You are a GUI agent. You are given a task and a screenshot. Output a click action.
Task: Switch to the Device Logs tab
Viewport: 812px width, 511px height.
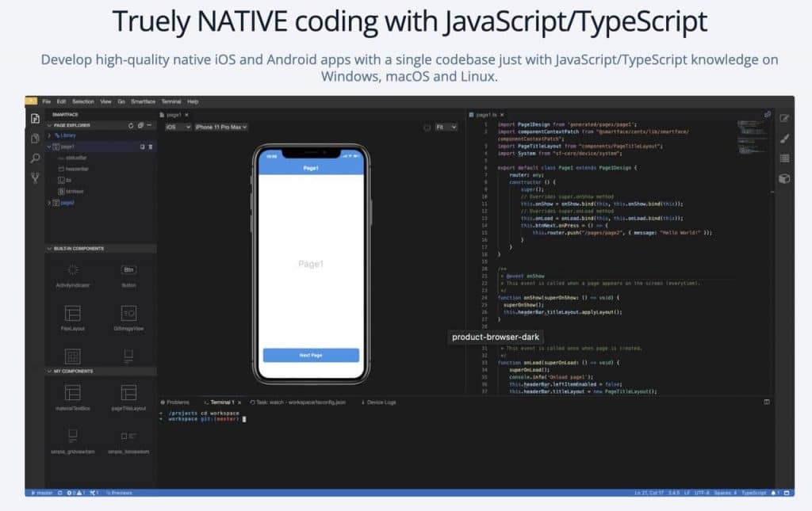[378, 402]
